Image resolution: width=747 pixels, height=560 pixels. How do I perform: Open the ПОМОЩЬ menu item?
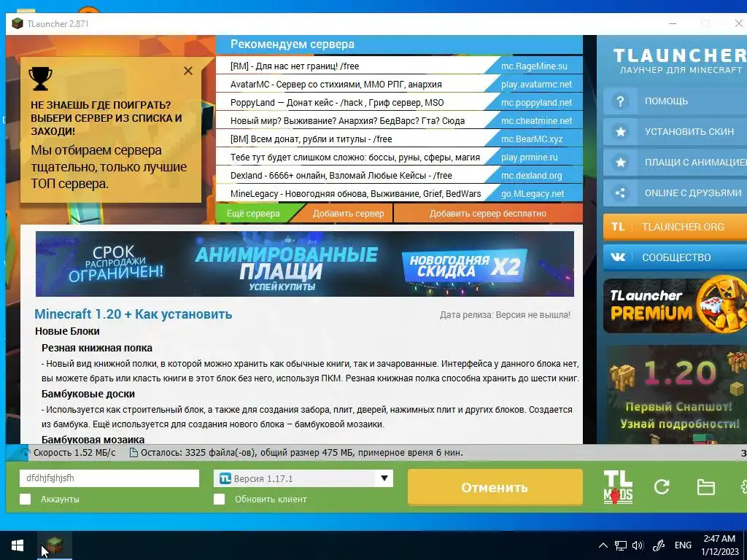click(x=675, y=101)
